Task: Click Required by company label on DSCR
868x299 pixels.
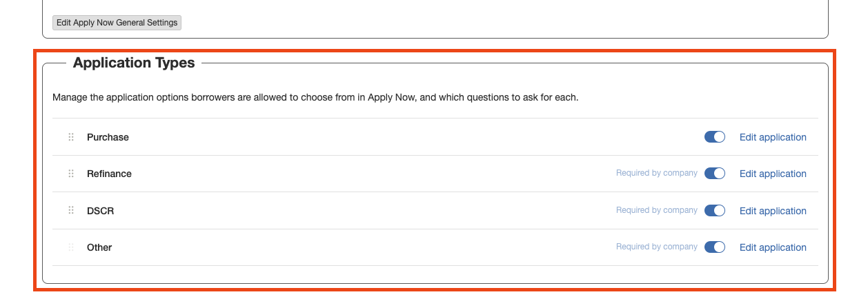Action: (656, 210)
